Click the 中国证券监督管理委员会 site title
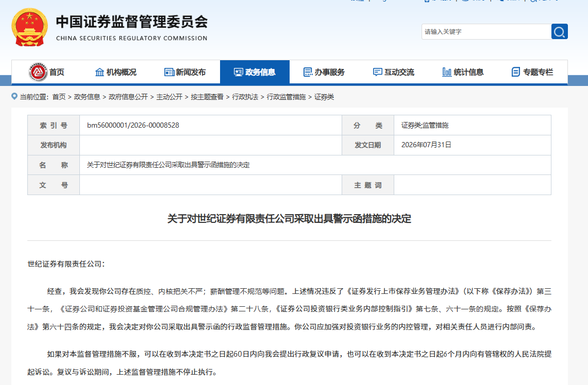The width and height of the screenshot is (588, 385). (131, 22)
